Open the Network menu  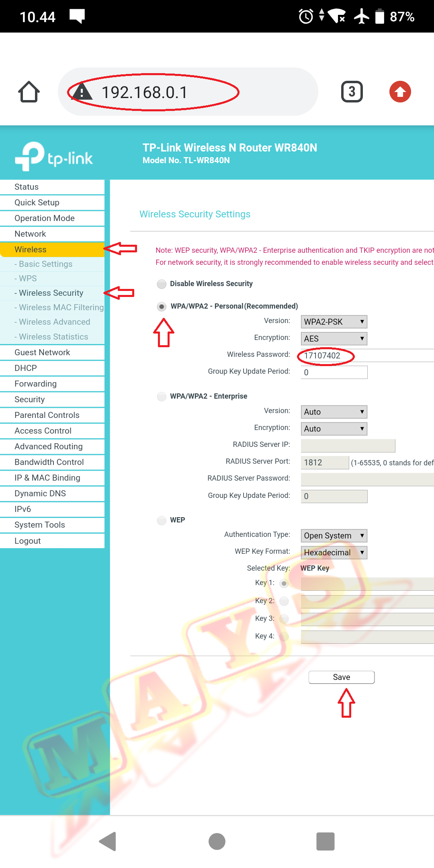point(52,234)
